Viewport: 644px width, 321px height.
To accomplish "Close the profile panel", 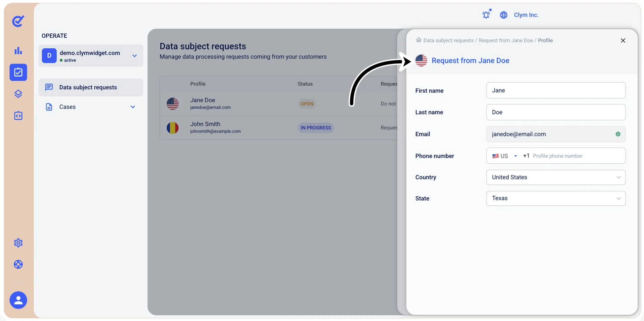I will tap(623, 40).
